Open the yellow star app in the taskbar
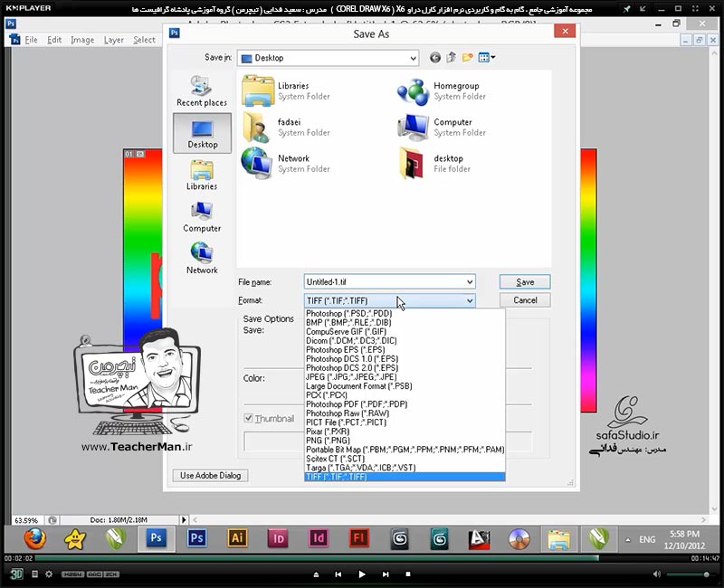 pos(75,538)
